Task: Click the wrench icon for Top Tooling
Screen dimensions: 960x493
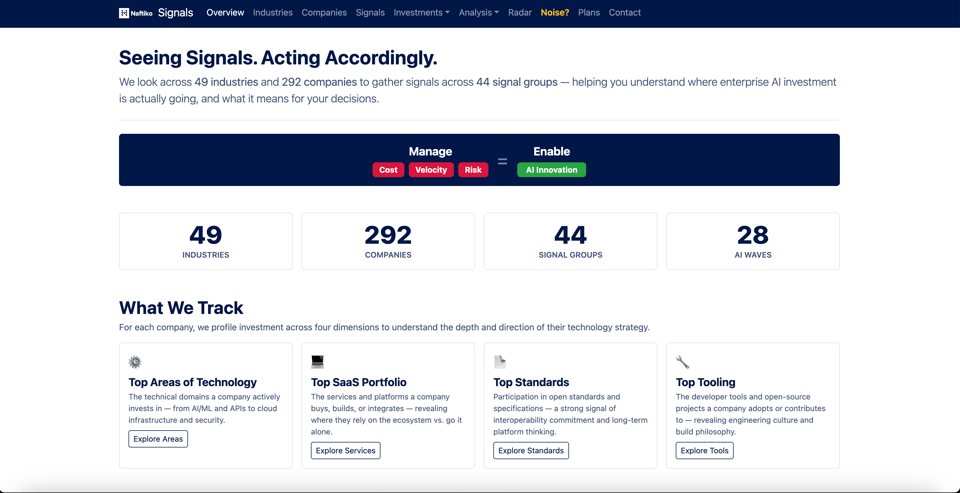Action: 682,362
